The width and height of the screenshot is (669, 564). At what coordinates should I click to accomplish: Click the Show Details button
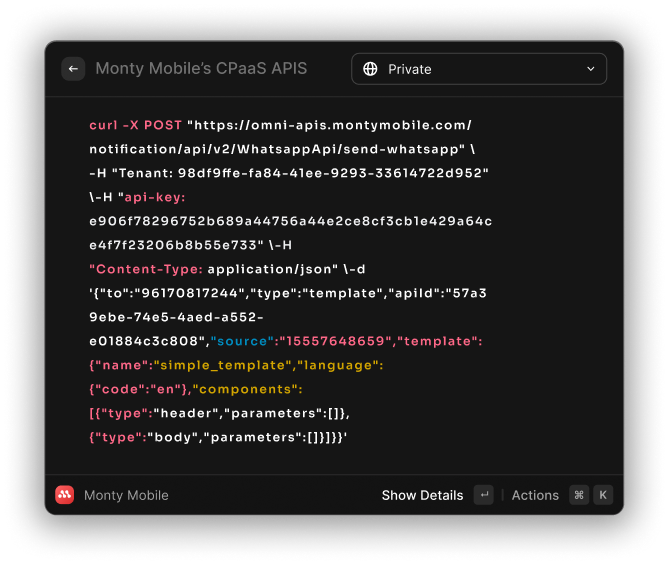(422, 495)
